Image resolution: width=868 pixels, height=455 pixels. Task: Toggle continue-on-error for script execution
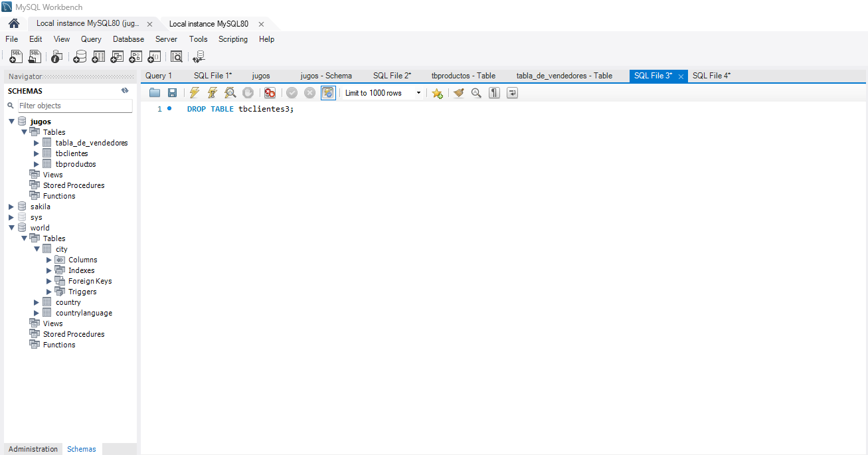270,93
